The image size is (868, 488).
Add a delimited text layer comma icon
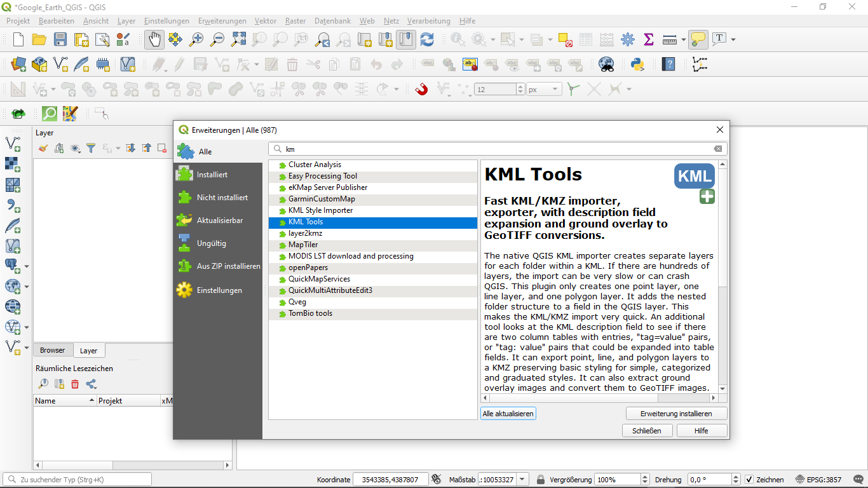pos(13,205)
